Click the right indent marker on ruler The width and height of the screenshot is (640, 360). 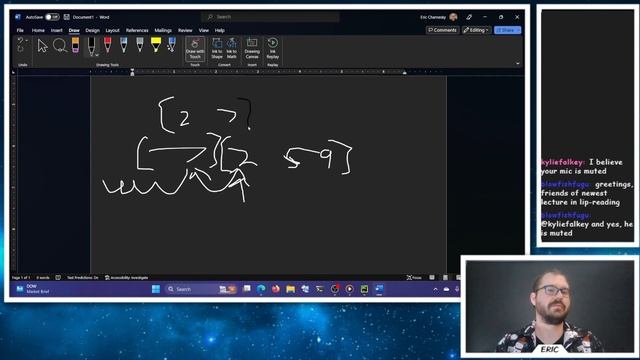(x=404, y=73)
